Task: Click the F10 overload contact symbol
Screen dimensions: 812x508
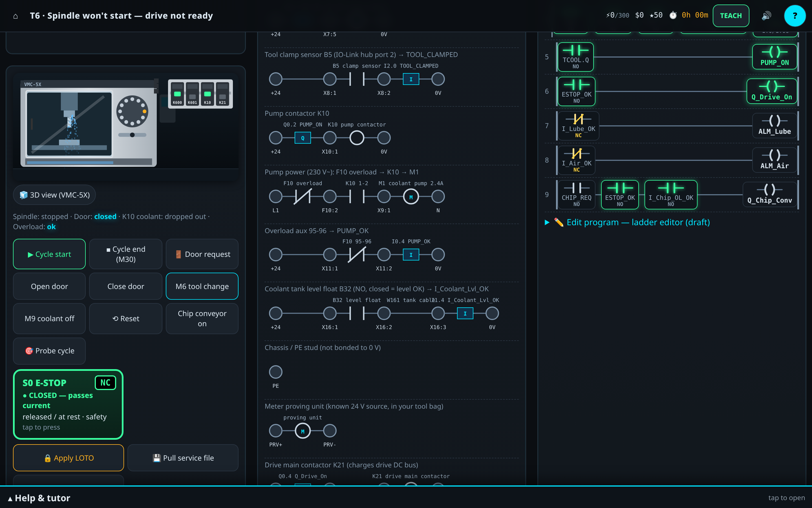Action: click(303, 196)
